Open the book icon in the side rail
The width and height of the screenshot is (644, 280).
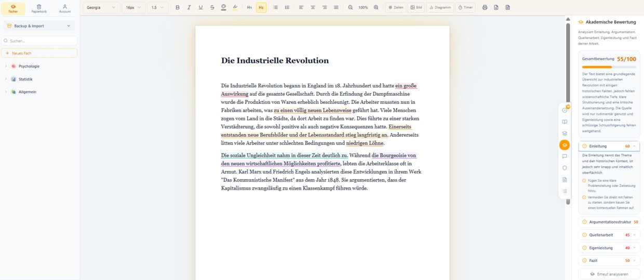point(565,122)
